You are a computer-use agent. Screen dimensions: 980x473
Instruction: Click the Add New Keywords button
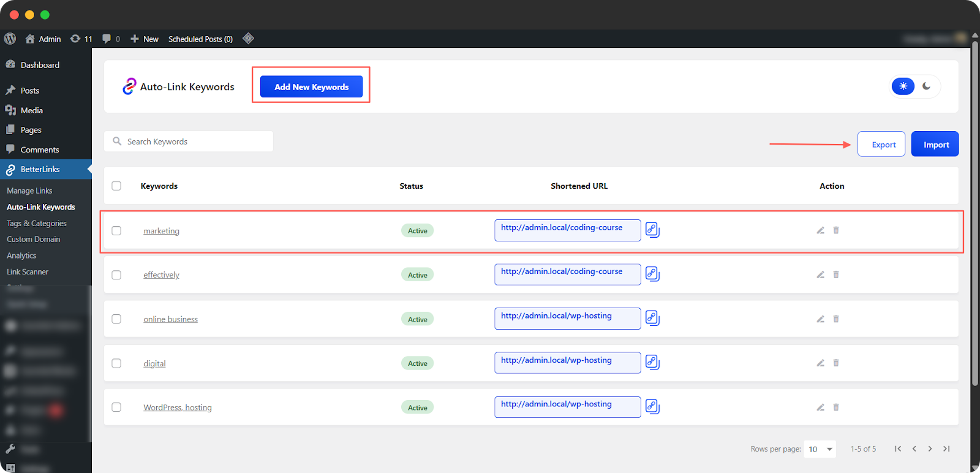(x=311, y=86)
